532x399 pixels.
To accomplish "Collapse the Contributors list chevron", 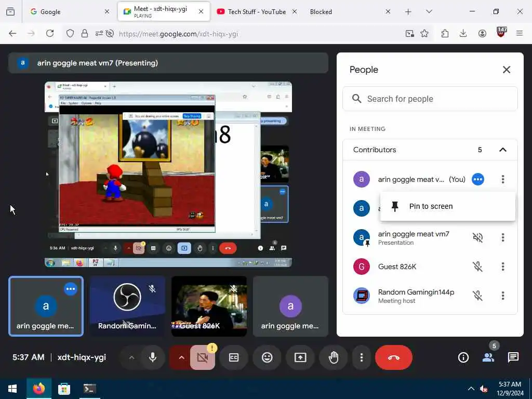I will pos(503,150).
